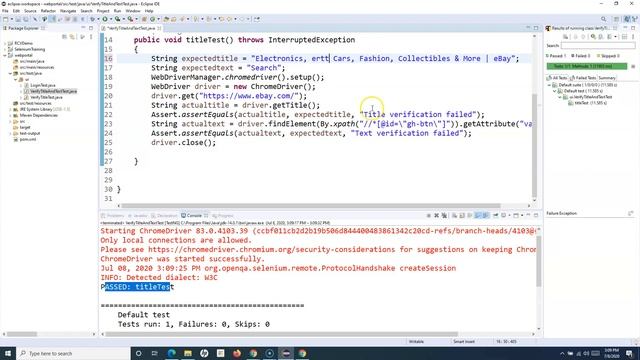Expand the SeleniumTraining project
The width and height of the screenshot is (640, 360).
point(5,49)
